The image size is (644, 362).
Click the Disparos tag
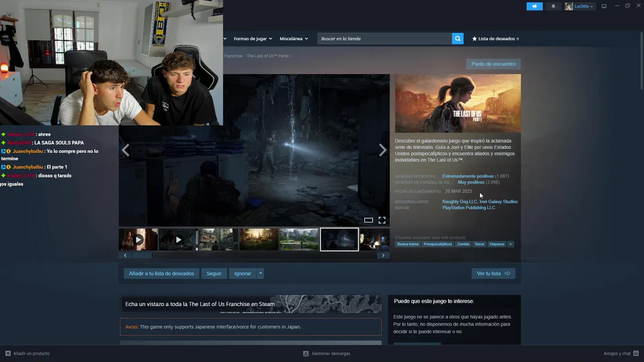[497, 244]
